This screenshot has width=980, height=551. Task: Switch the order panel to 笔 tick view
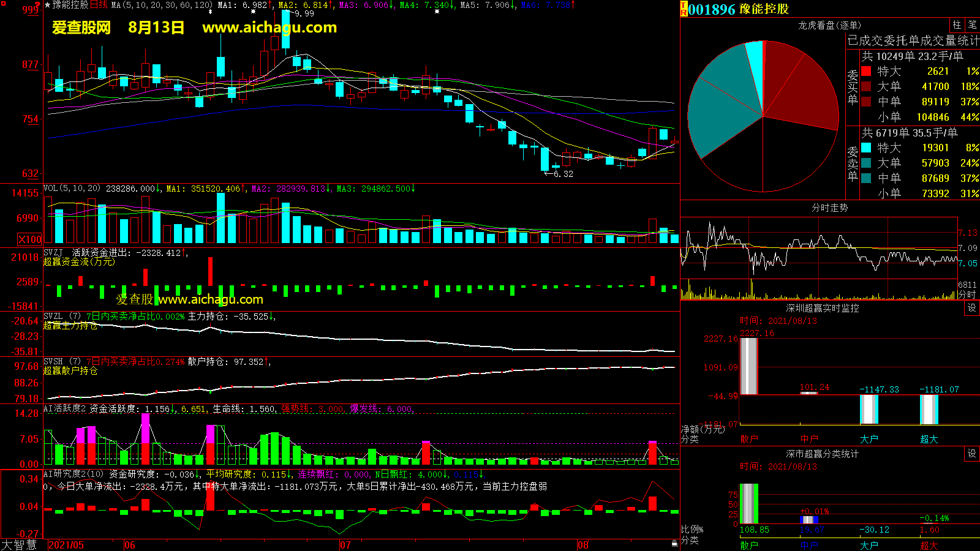tap(972, 25)
